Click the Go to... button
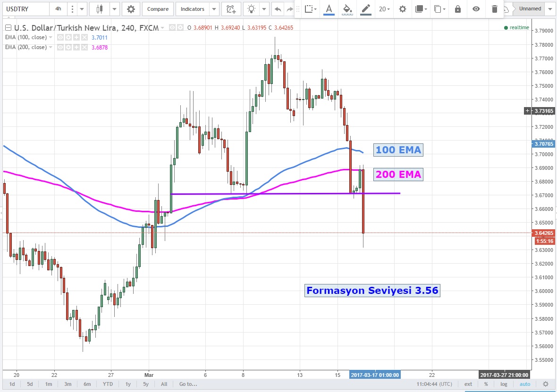 point(188,384)
